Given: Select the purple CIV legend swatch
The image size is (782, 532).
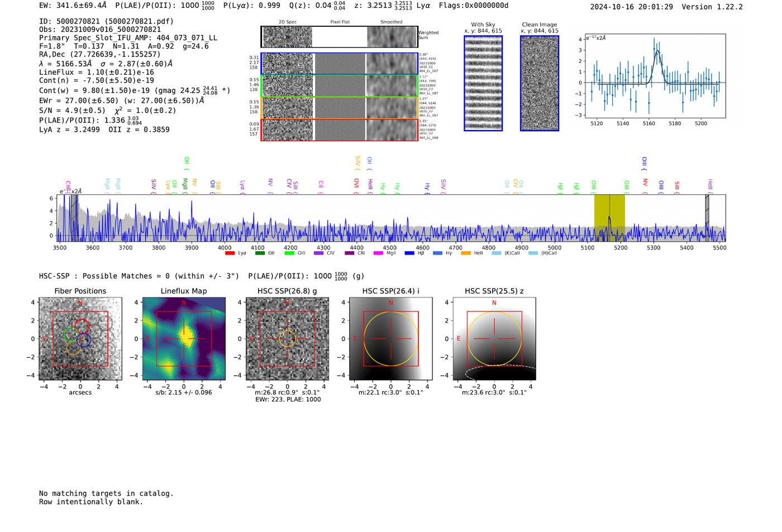Looking at the screenshot, I should click(319, 253).
